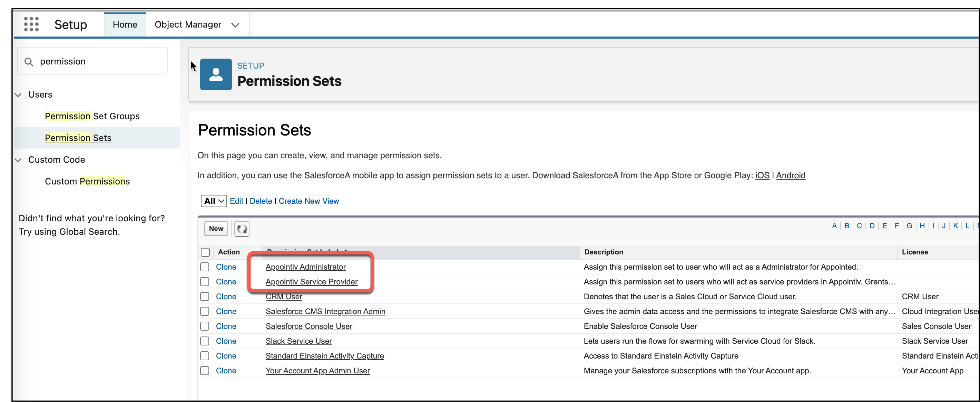This screenshot has height=402, width=980.
Task: Clone the Appointiv Administrator permission set
Action: 226,267
